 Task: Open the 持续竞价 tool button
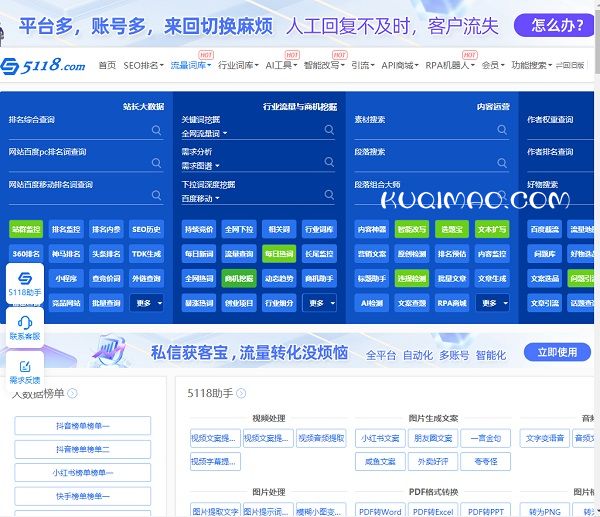199,229
